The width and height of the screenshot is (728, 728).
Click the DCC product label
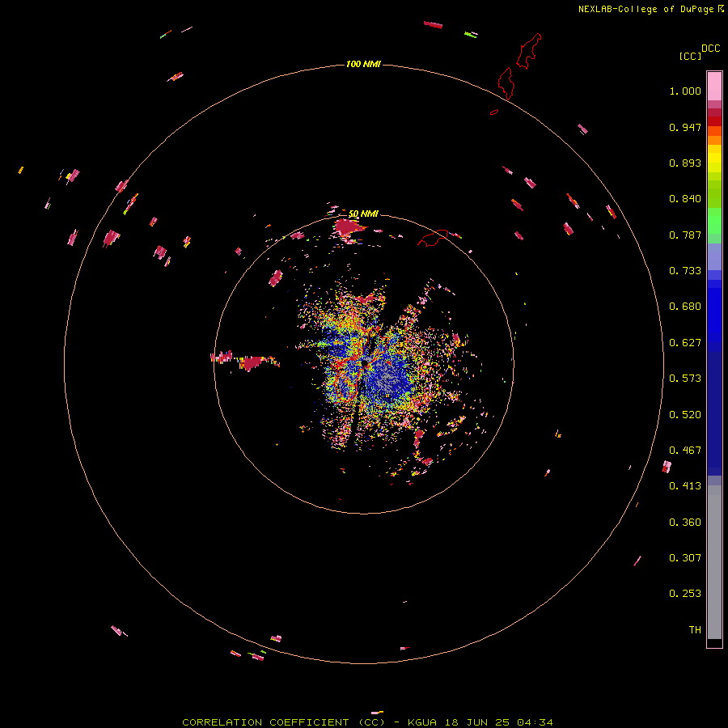pyautogui.click(x=710, y=49)
